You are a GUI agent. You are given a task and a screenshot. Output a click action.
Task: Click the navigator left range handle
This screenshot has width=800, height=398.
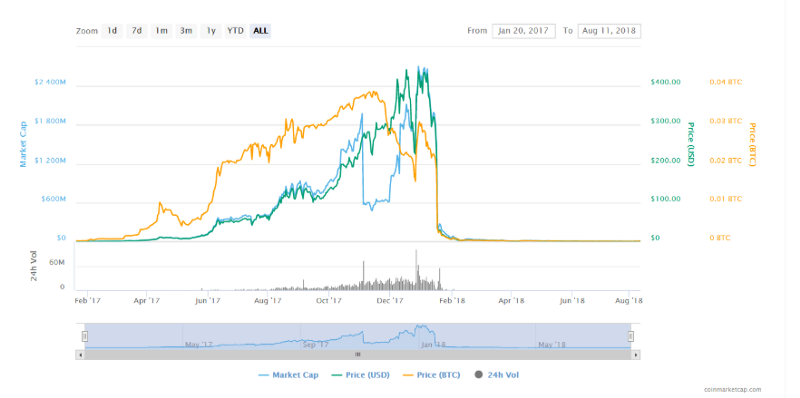pos(85,336)
